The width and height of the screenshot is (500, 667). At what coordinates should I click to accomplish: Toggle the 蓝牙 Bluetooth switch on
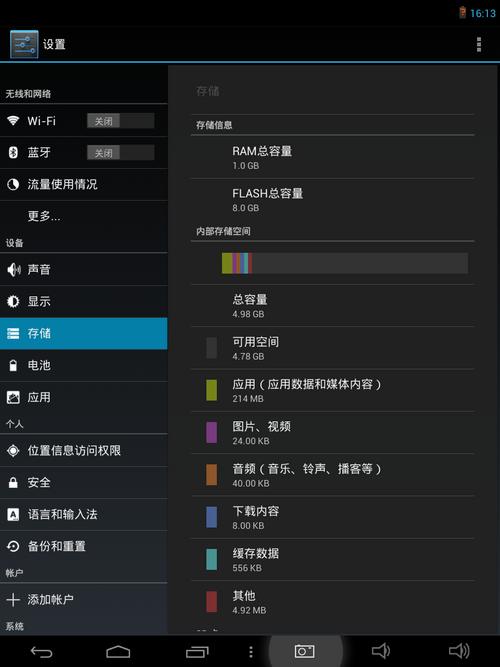click(x=120, y=153)
